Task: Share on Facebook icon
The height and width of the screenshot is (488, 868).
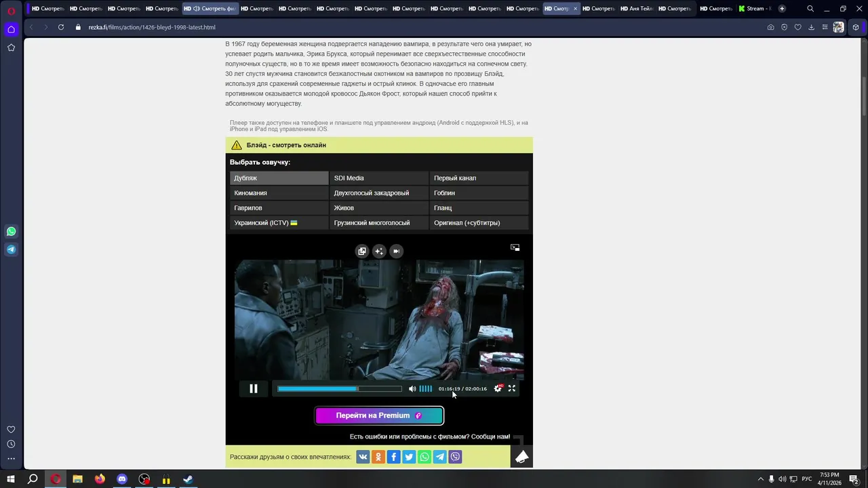Action: point(394,457)
